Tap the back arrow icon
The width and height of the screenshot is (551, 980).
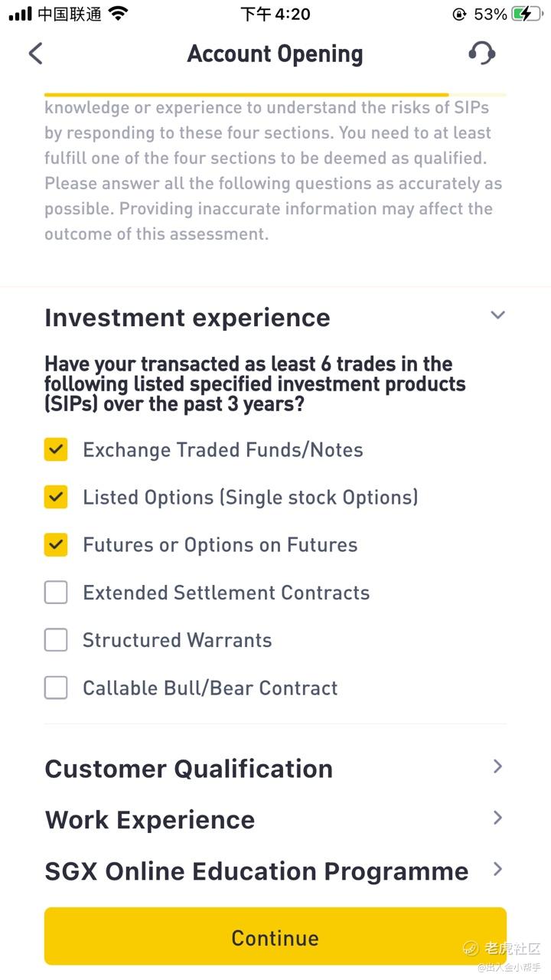click(x=36, y=54)
